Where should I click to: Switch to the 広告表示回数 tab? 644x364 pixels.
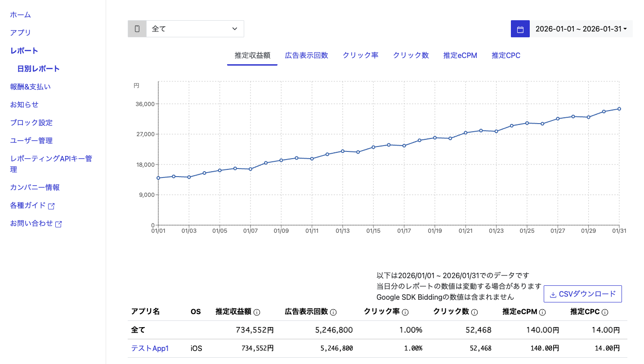306,55
